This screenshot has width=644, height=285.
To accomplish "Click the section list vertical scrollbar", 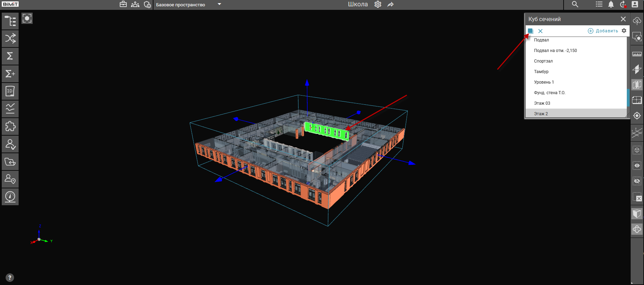I will pyautogui.click(x=628, y=98).
